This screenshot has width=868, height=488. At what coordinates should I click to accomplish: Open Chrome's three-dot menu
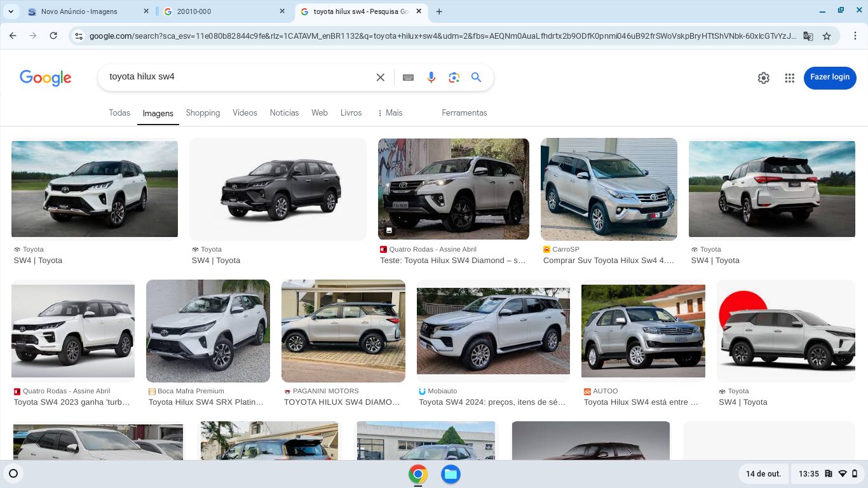point(855,36)
